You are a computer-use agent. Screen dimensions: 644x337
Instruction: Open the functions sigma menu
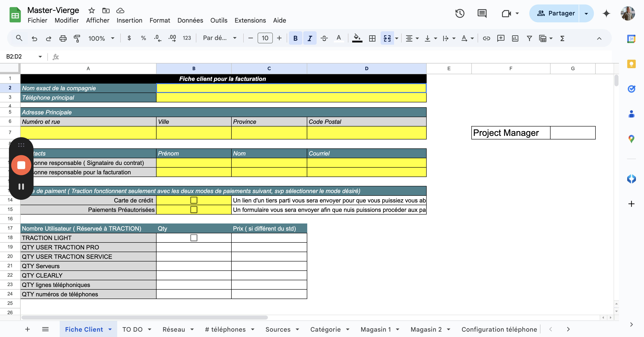click(x=563, y=38)
